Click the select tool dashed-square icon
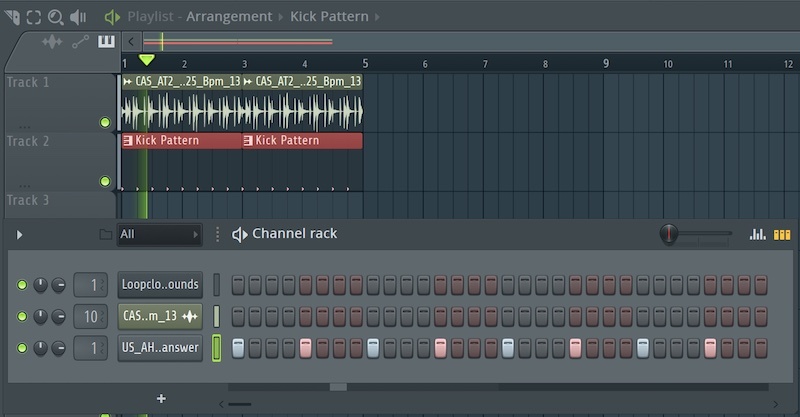Image resolution: width=800 pixels, height=417 pixels. tap(33, 16)
